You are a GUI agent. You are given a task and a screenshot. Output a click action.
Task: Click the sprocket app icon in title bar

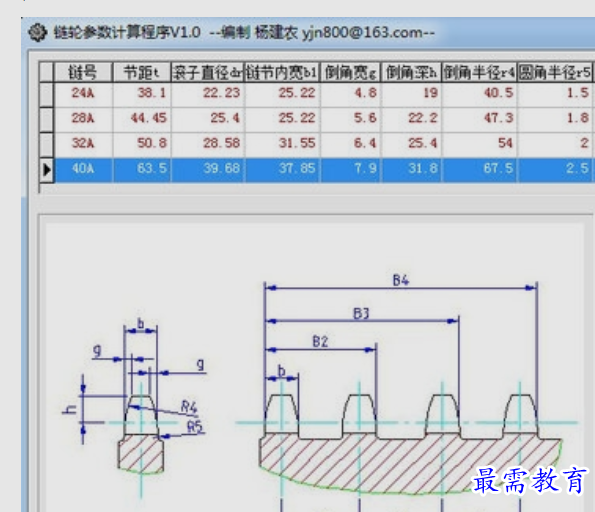pyautogui.click(x=38, y=32)
